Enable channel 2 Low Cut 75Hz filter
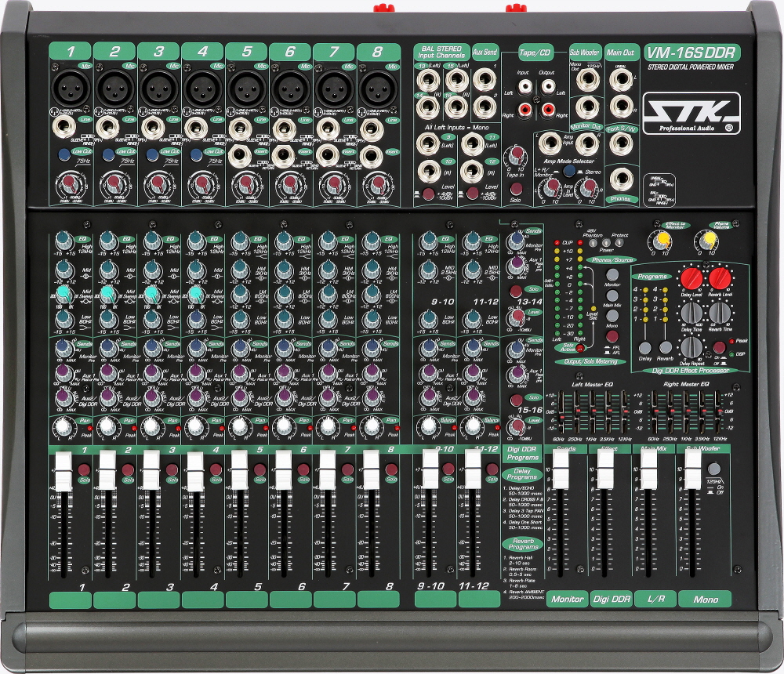This screenshot has height=674, width=784. click(108, 154)
